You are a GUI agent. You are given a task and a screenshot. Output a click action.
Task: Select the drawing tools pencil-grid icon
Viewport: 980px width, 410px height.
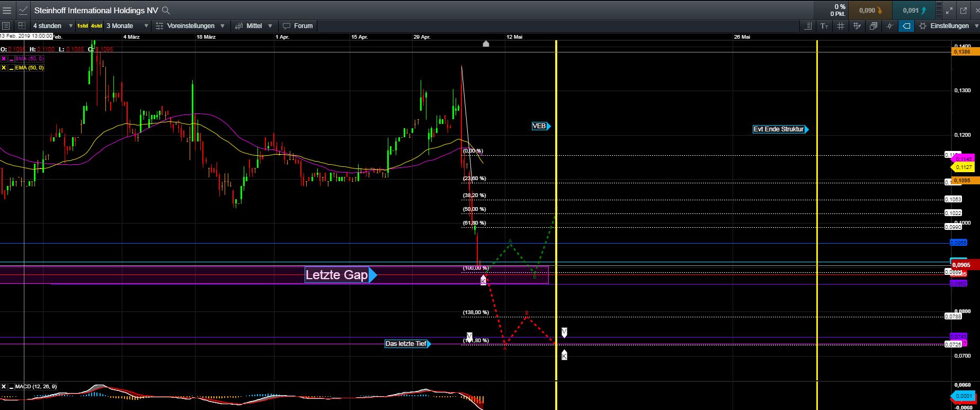[857, 25]
